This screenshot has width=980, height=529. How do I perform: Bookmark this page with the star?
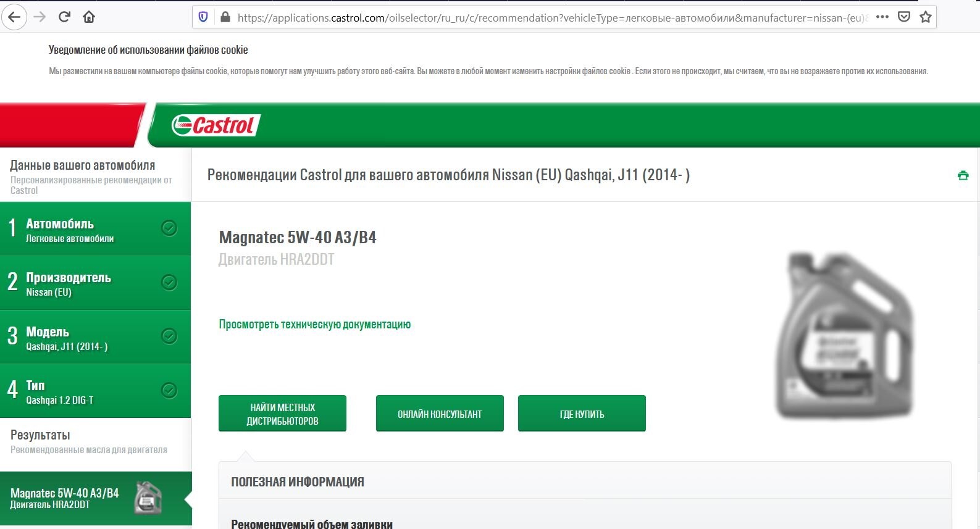click(x=926, y=17)
